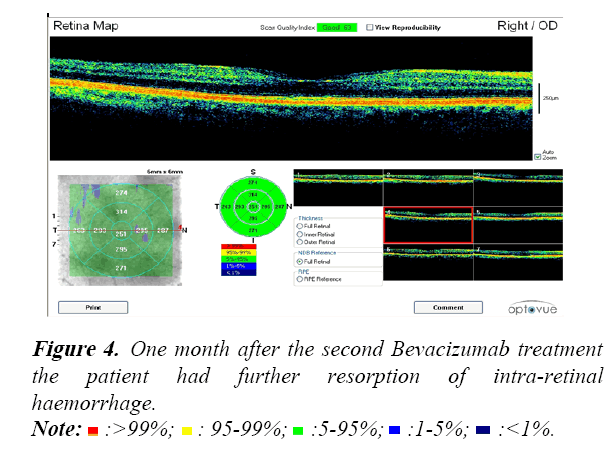Choose the Outer Retinal thickness option
The image size is (609, 453).
tap(299, 241)
